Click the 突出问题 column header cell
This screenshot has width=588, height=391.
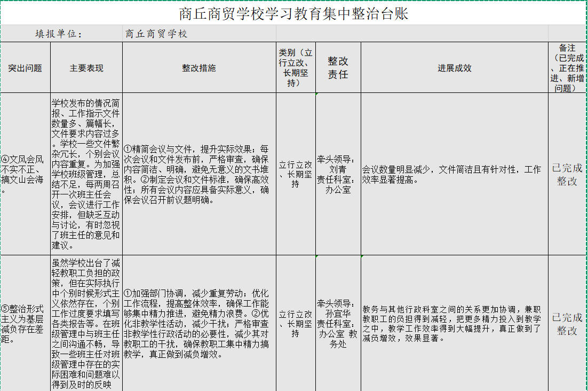tap(25, 68)
